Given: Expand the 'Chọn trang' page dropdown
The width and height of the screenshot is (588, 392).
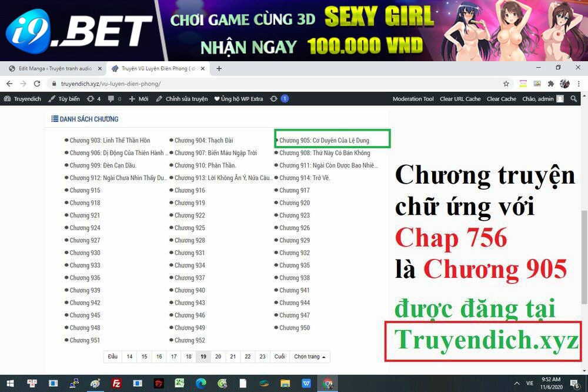Looking at the screenshot, I should [310, 357].
